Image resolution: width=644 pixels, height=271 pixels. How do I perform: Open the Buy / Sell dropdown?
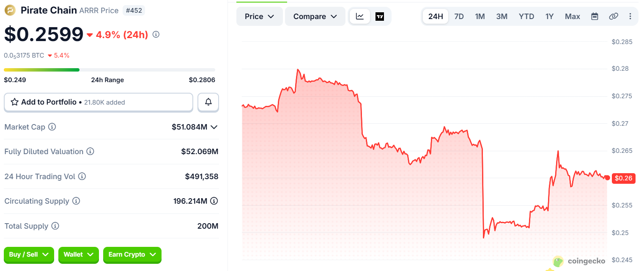click(x=29, y=254)
